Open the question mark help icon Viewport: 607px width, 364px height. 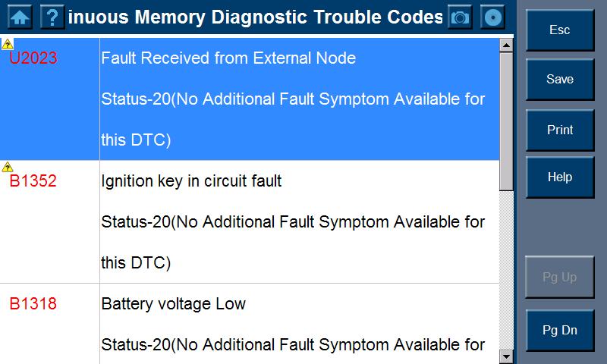tap(52, 17)
